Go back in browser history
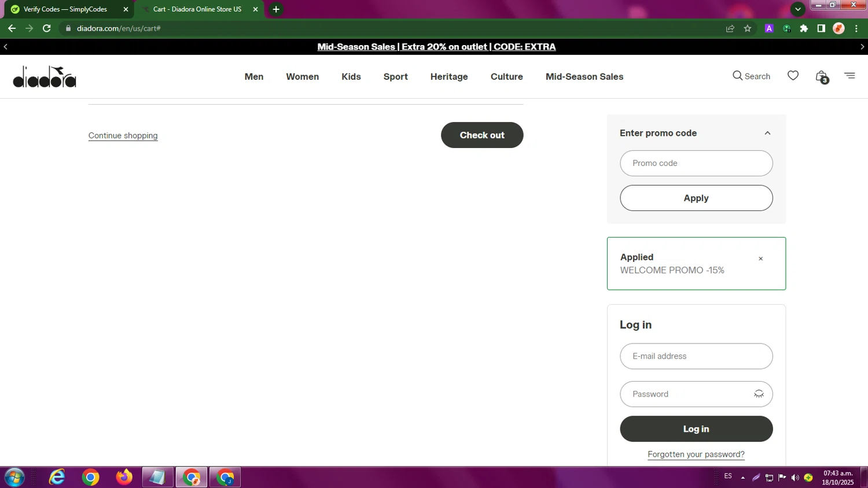The image size is (868, 488). pos(12,28)
